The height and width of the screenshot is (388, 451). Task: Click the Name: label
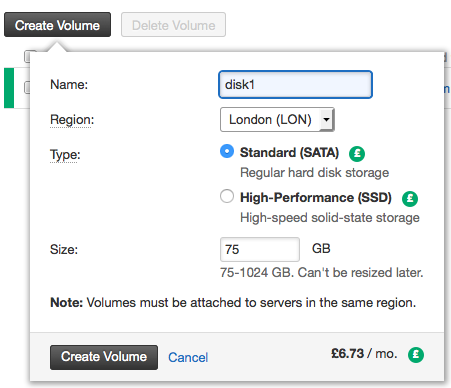[x=69, y=85]
